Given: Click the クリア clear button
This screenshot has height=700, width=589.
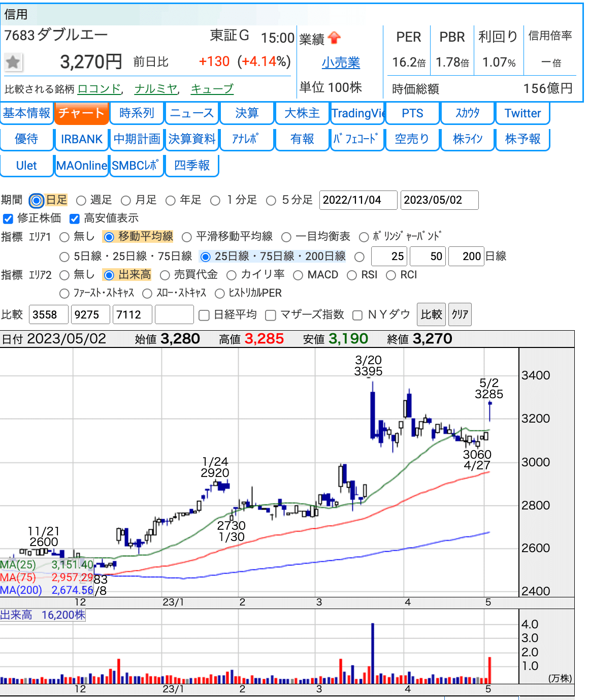Looking at the screenshot, I should click(x=460, y=314).
